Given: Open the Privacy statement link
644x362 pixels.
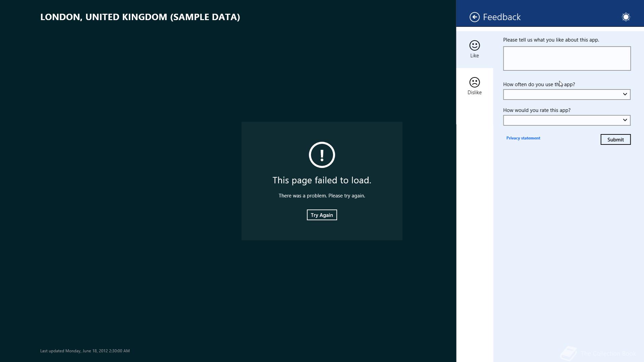Looking at the screenshot, I should point(523,138).
